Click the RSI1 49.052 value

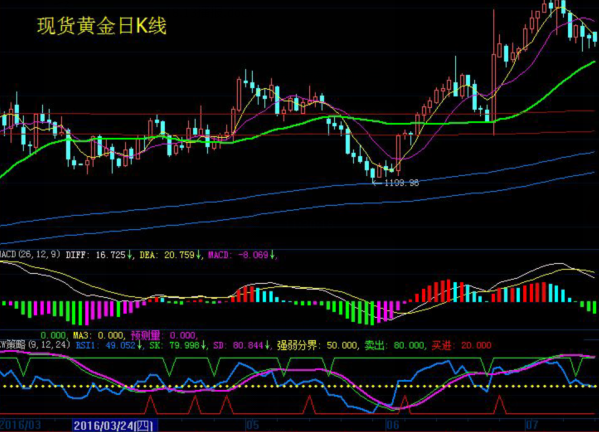[x=109, y=346]
